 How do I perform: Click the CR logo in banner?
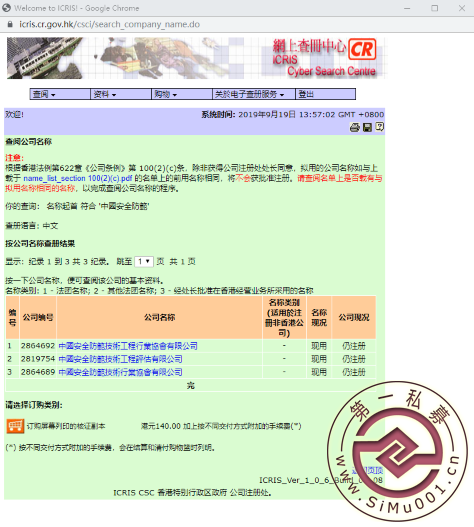coord(362,49)
